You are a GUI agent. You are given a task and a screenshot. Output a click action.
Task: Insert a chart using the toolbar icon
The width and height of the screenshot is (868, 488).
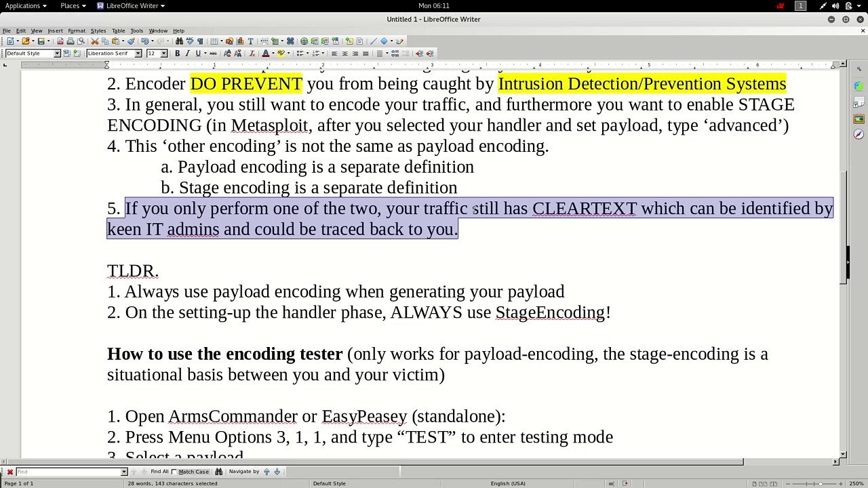[240, 41]
